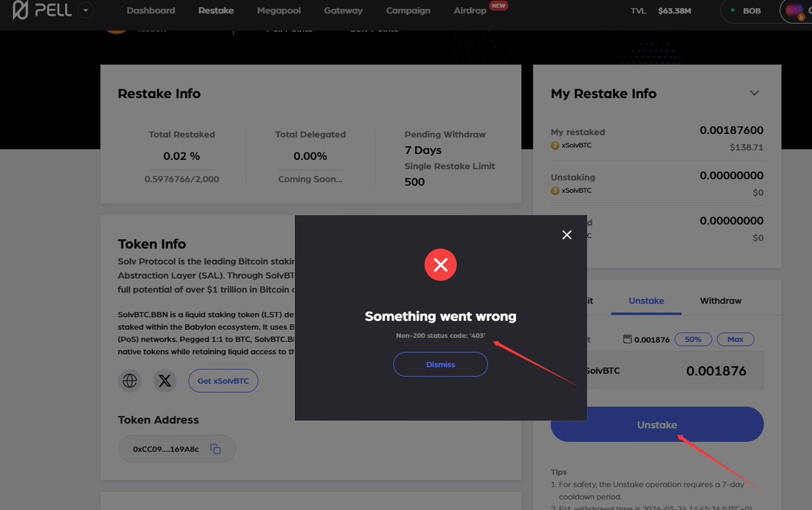Close the error dialog with X
The height and width of the screenshot is (510, 812).
click(567, 234)
